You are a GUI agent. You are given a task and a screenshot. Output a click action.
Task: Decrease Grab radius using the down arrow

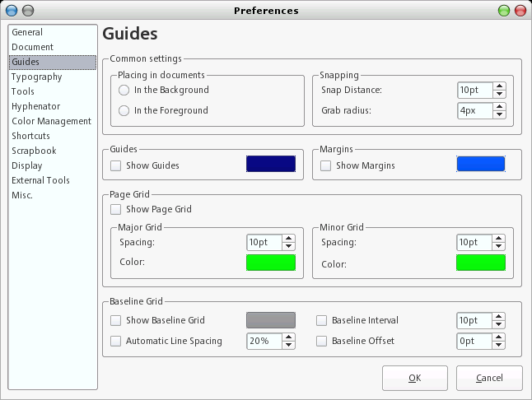[x=499, y=114]
